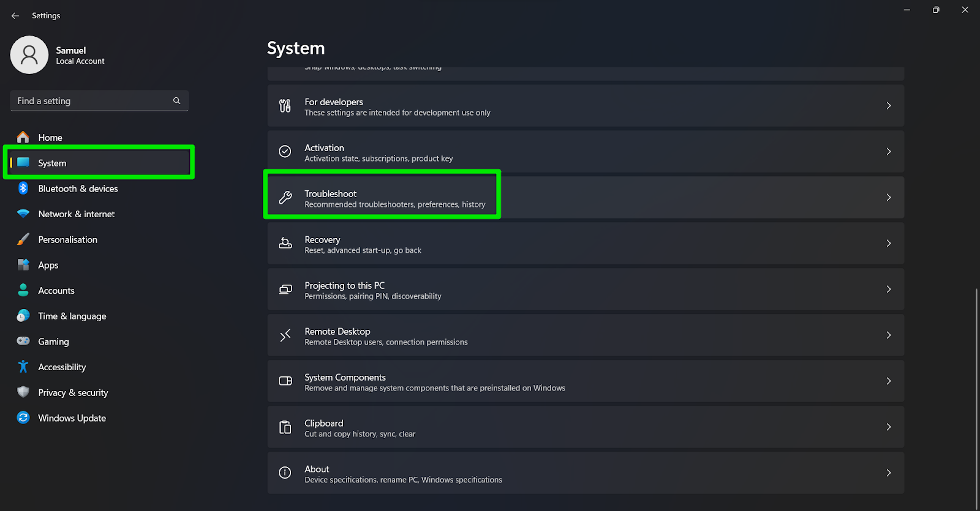The height and width of the screenshot is (511, 980).
Task: Click the Bluetooth icon in sidebar
Action: (23, 188)
